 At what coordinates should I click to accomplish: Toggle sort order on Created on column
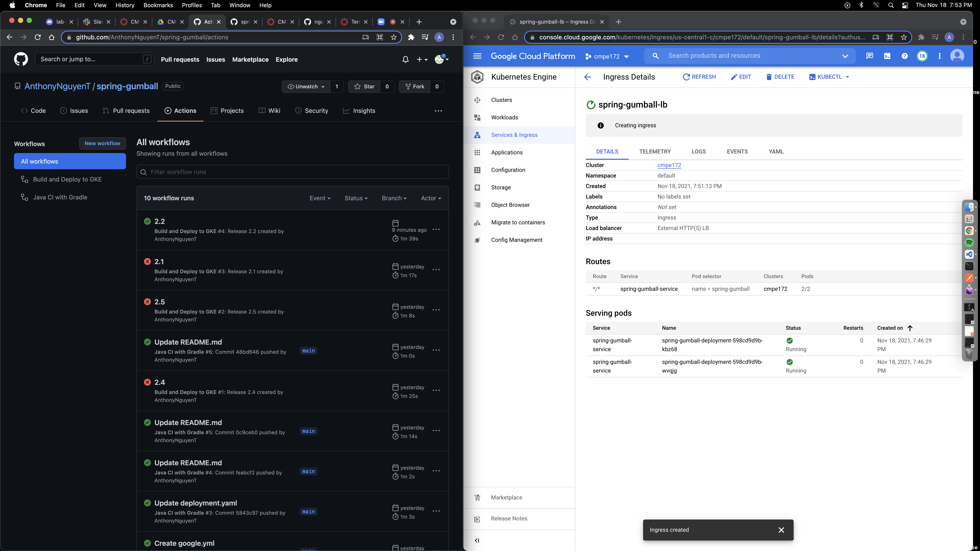click(910, 328)
